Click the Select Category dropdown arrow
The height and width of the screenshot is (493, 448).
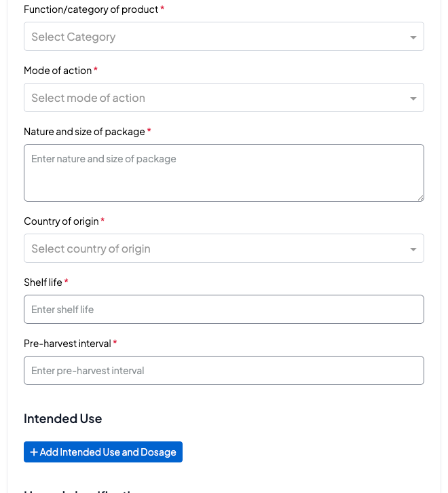coord(413,37)
